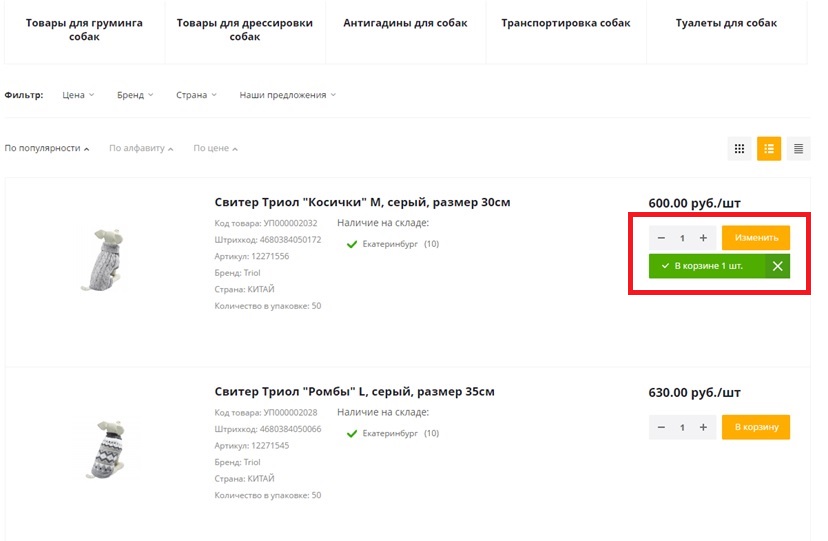Open the Косички sweater product thumbnail
Image resolution: width=828 pixels, height=541 pixels.
tap(106, 259)
